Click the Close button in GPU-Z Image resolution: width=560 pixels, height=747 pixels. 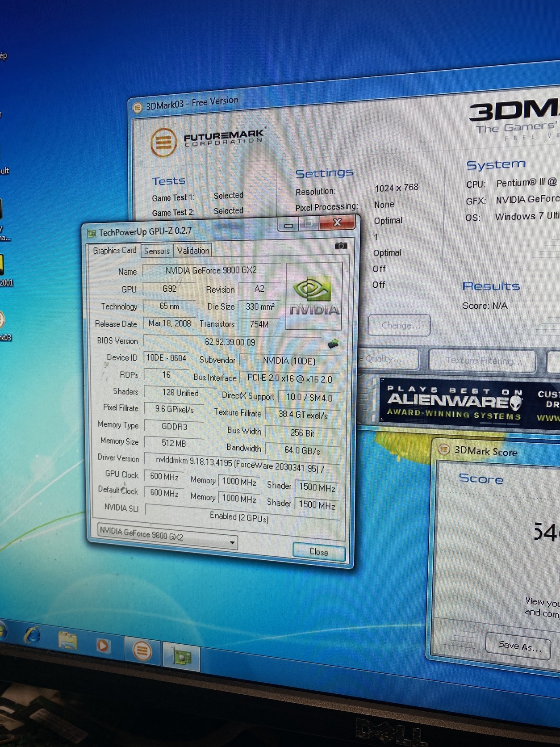click(319, 552)
